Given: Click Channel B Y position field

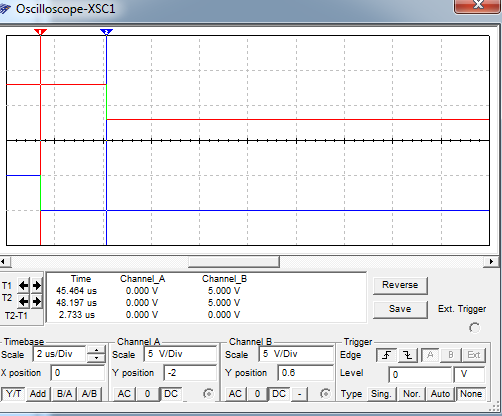Looking at the screenshot, I should pos(305,373).
